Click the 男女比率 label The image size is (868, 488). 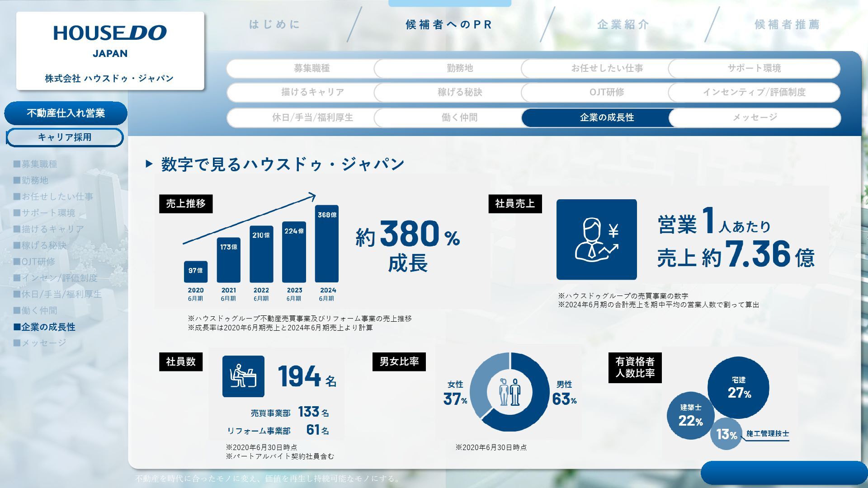pyautogui.click(x=399, y=362)
